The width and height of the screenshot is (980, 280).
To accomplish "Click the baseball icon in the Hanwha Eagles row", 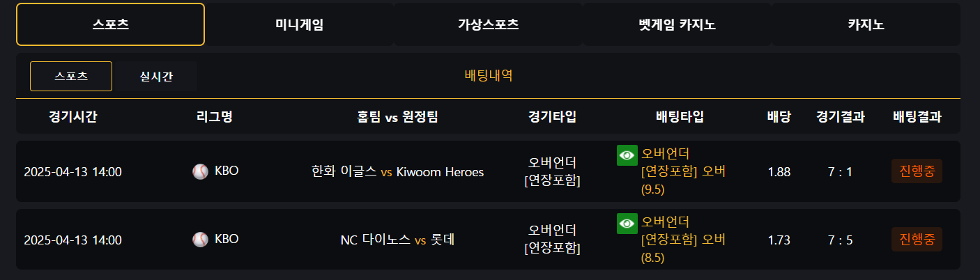I will [200, 171].
